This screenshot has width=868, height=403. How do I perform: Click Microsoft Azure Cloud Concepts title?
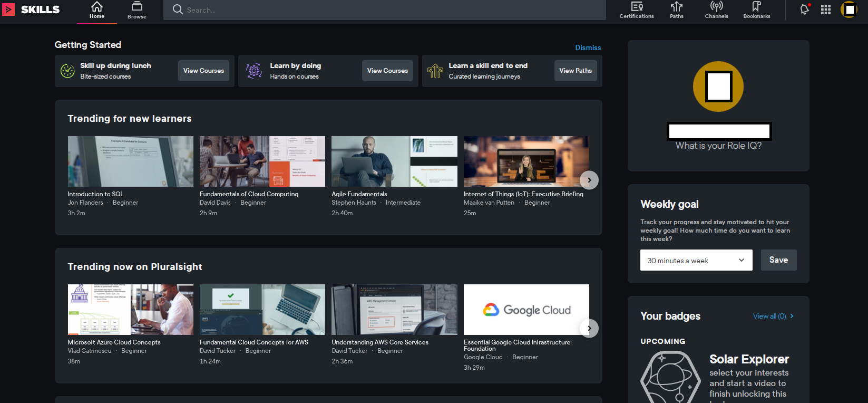[114, 342]
